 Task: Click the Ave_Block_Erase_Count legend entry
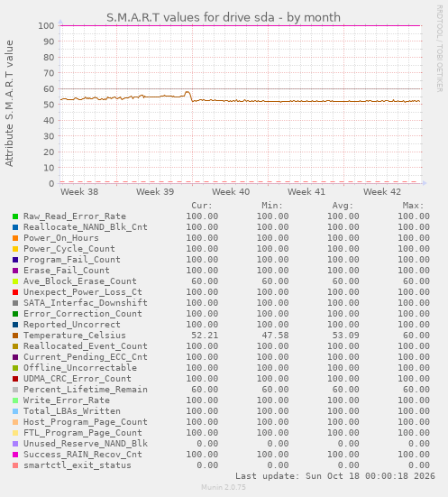[x=80, y=281]
